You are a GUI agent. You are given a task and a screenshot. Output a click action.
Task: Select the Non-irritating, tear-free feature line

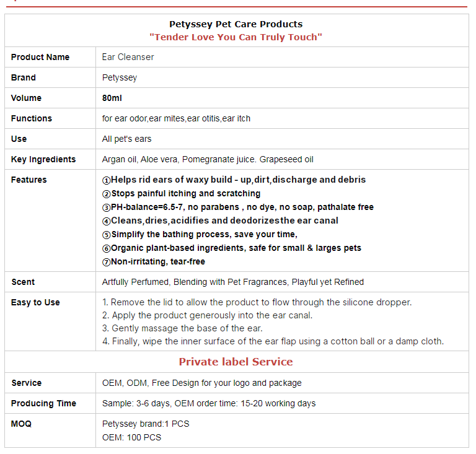(x=154, y=261)
